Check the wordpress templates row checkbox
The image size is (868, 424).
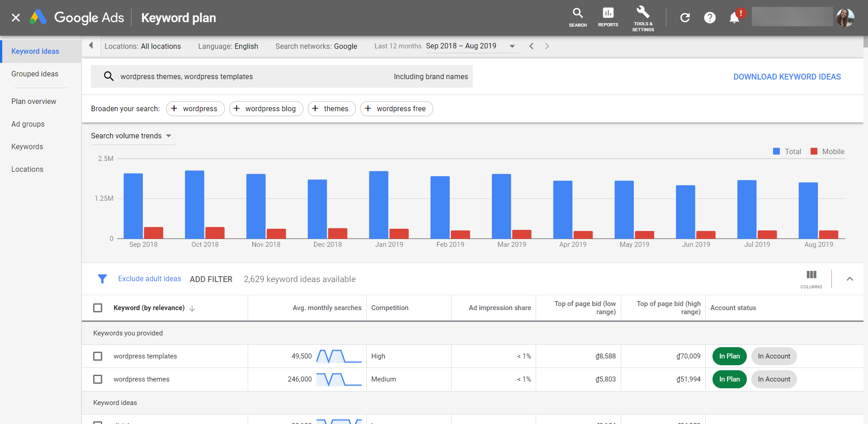click(98, 356)
